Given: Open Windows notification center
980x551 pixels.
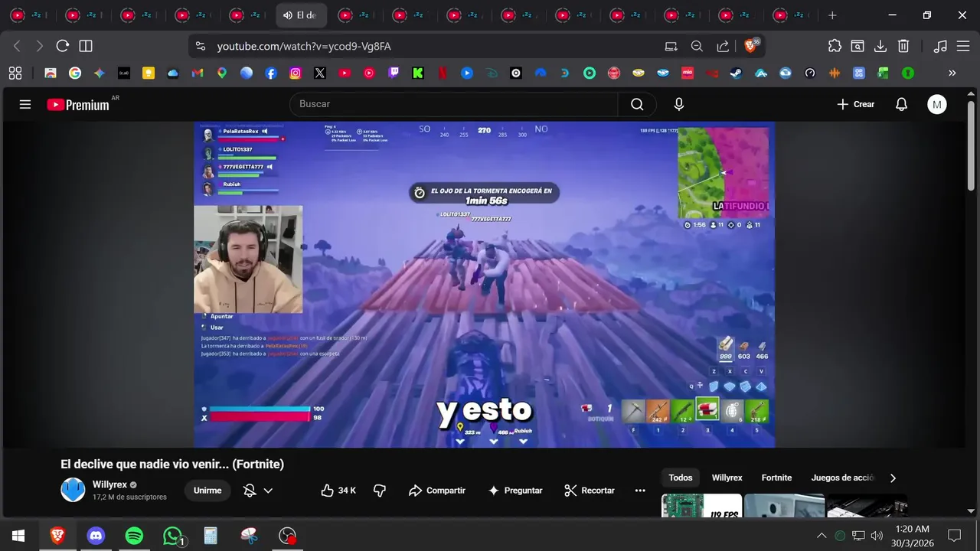Looking at the screenshot, I should 954,536.
